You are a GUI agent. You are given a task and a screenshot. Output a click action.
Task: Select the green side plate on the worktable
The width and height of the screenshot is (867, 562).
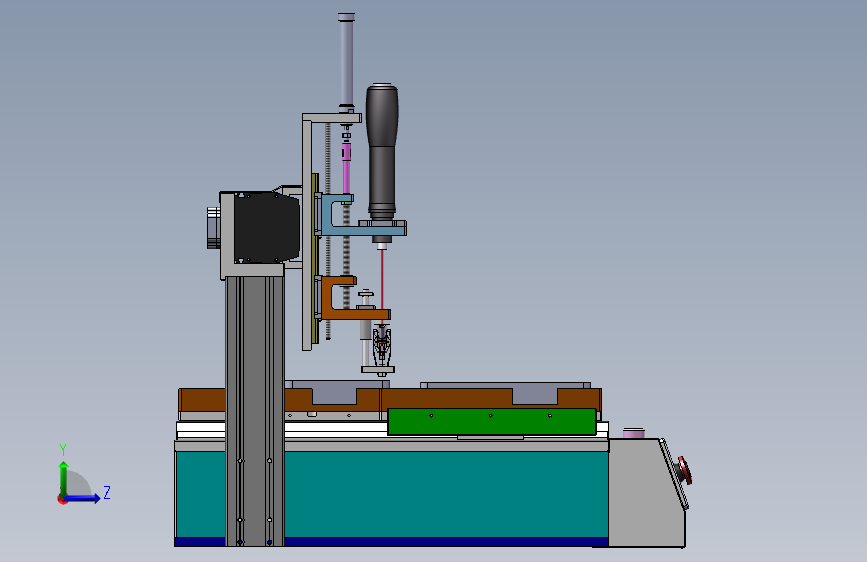492,422
